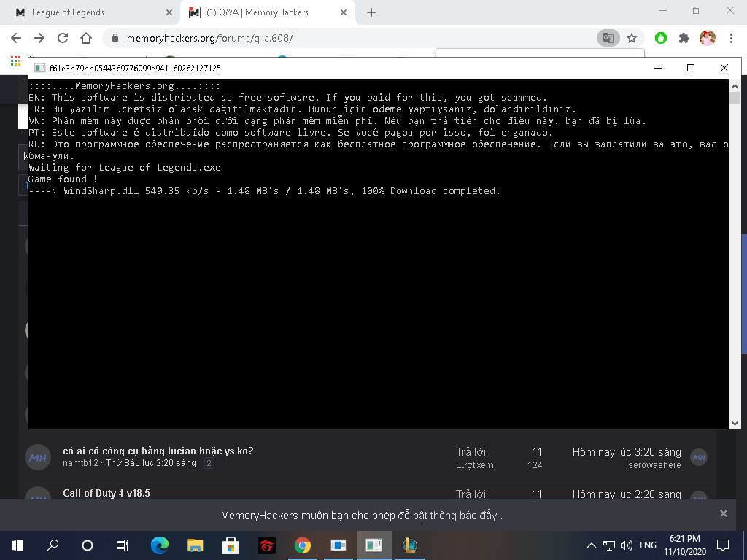Bookmark this page with the star icon
The image size is (747, 560).
tap(632, 38)
